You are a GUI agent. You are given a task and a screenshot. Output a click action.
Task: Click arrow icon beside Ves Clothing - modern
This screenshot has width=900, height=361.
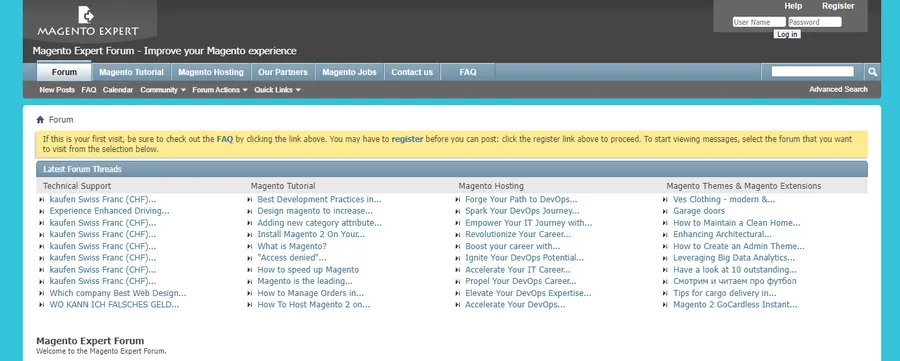click(x=665, y=200)
